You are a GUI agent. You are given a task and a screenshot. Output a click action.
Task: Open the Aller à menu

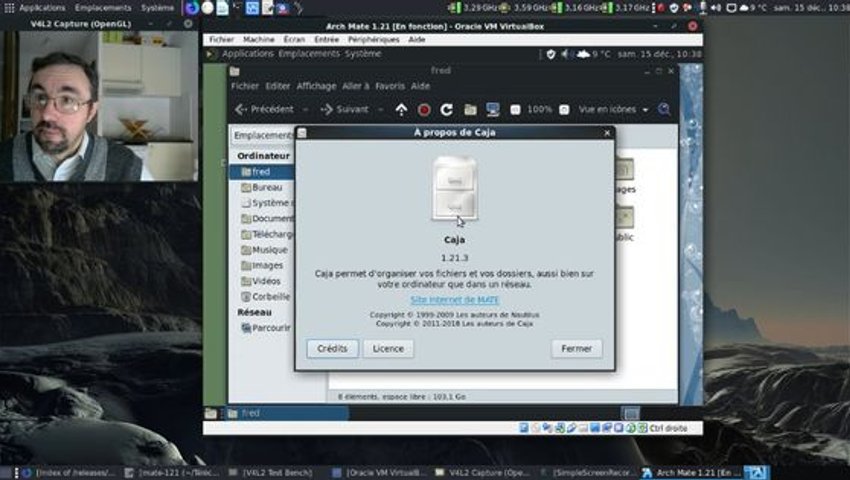[x=356, y=86]
